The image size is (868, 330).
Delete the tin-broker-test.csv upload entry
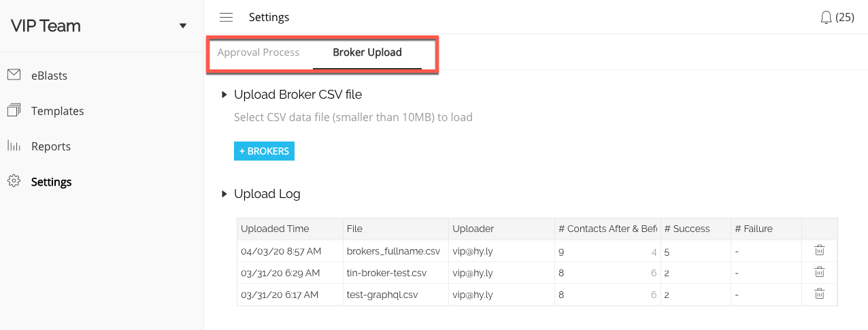[820, 272]
